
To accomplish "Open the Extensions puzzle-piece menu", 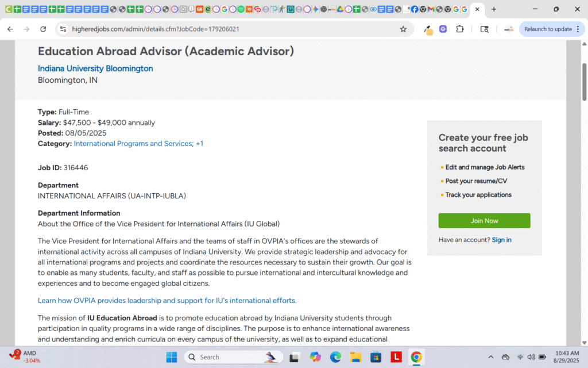I will point(460,29).
